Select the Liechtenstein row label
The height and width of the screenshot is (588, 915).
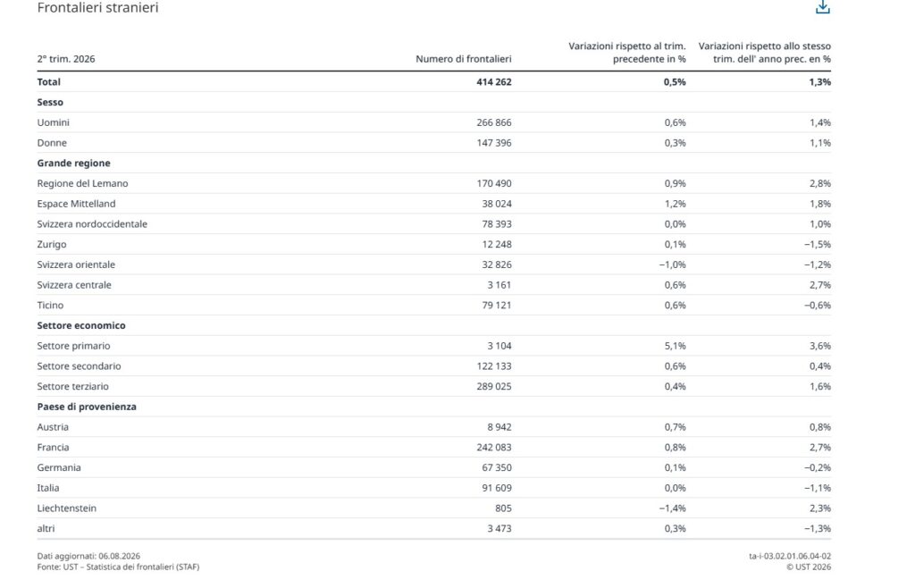66,508
